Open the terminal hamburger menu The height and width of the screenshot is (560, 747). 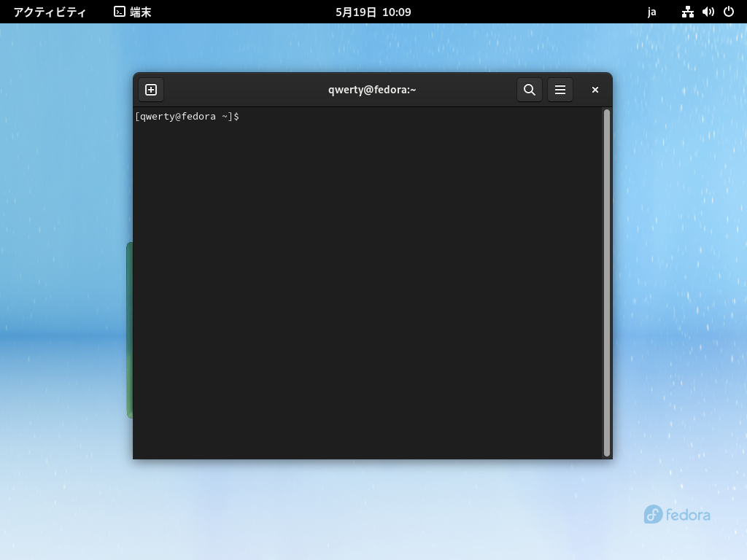click(560, 90)
